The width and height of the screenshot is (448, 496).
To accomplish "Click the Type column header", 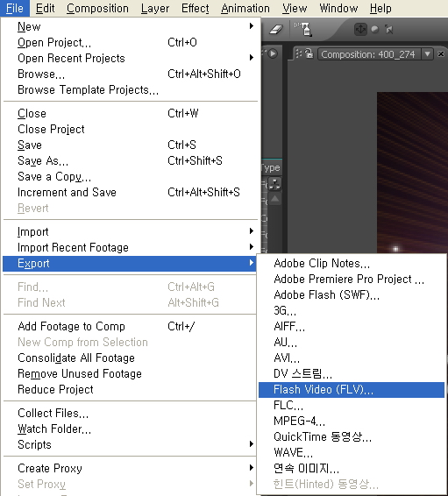I will pos(271,167).
